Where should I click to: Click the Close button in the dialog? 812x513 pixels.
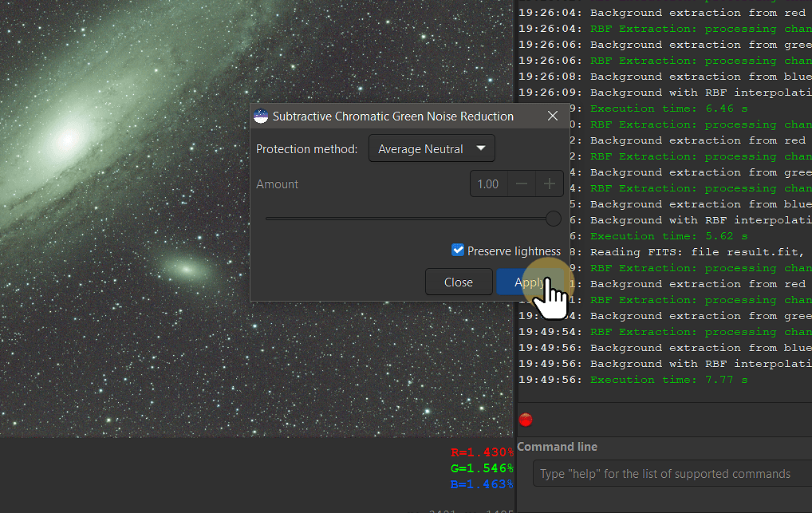[x=459, y=282]
